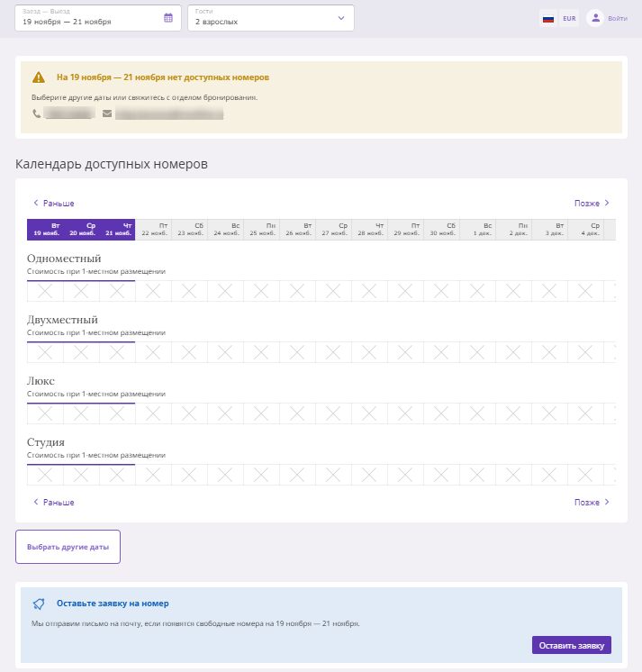This screenshot has height=672, width=642.
Task: Click Люкс unavailable cell for 27 нояб.
Action: (333, 413)
